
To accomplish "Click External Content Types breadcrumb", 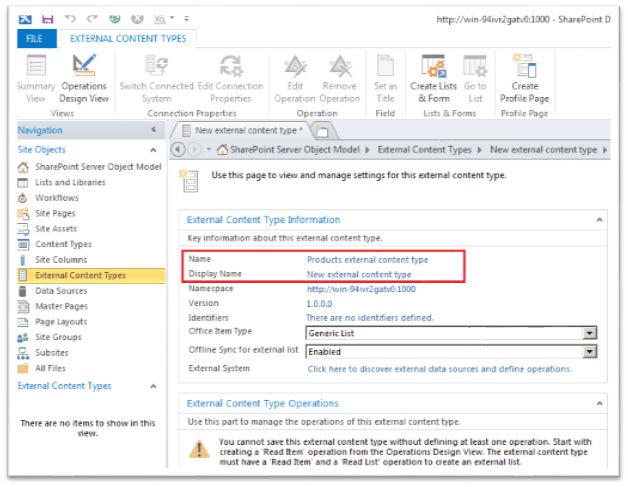I will pos(425,150).
